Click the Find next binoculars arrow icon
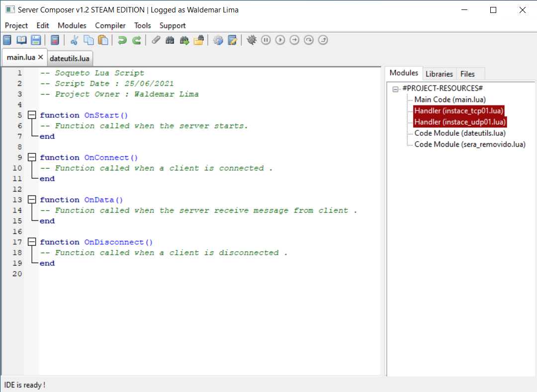The width and height of the screenshot is (537, 392). (x=184, y=40)
